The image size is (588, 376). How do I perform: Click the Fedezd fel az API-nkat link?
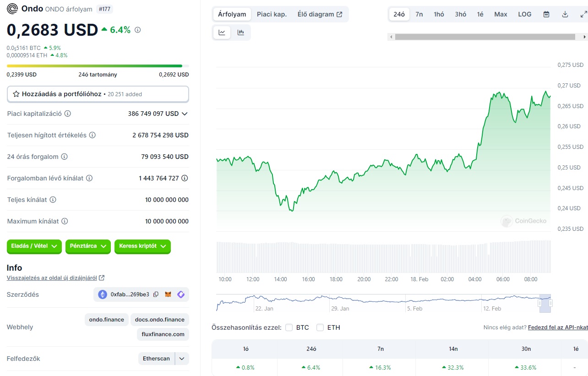[558, 327]
